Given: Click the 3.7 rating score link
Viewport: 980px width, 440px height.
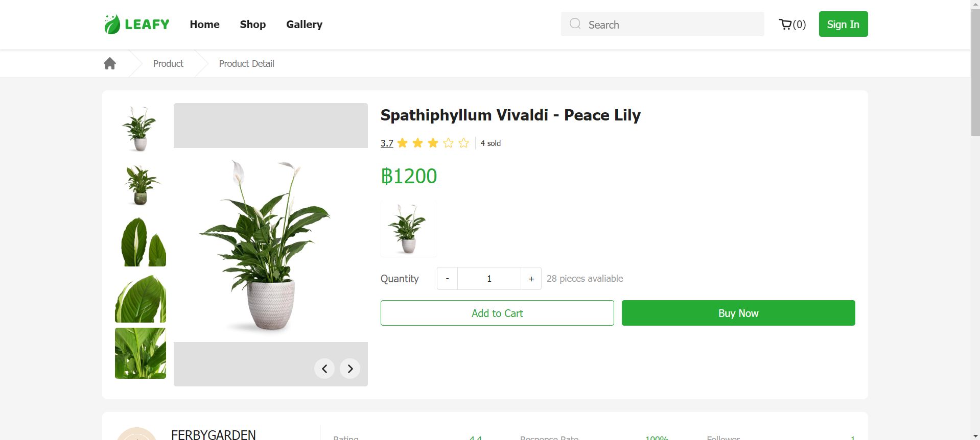Looking at the screenshot, I should click(387, 143).
